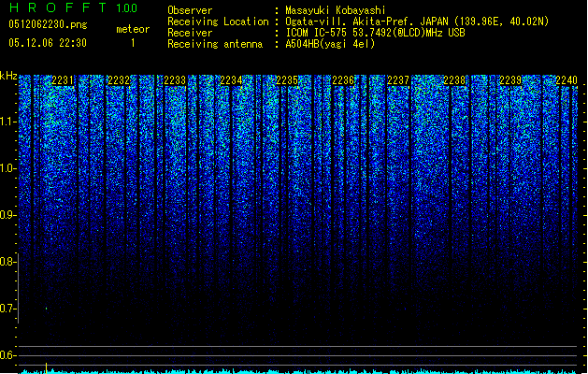Click the 0.6 kHz axis tick label
Viewport: 588px width, 374px height.
(8, 355)
